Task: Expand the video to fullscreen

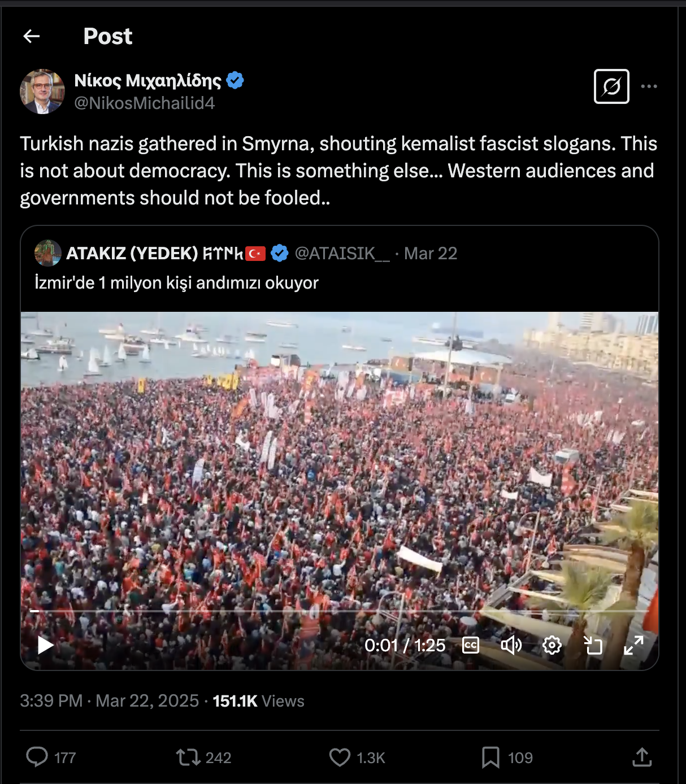Action: [x=633, y=645]
